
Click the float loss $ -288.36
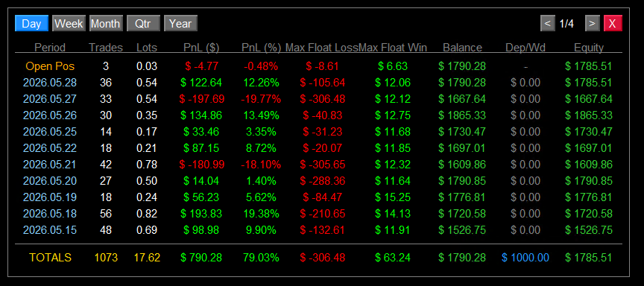pyautogui.click(x=323, y=181)
